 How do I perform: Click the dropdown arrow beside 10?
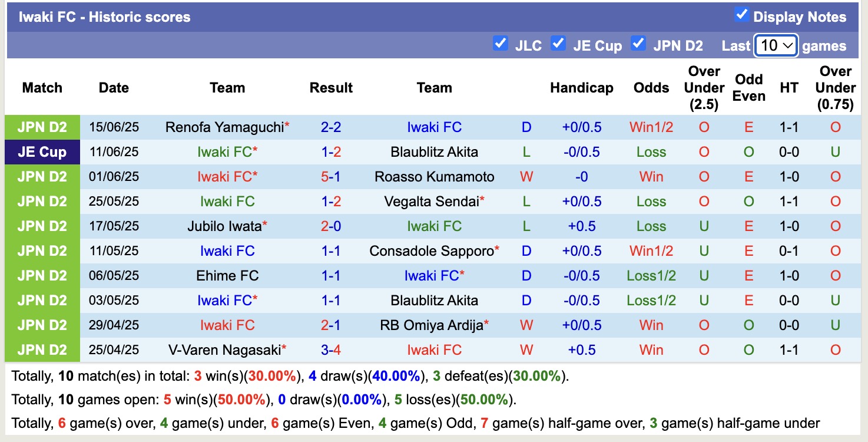click(787, 45)
